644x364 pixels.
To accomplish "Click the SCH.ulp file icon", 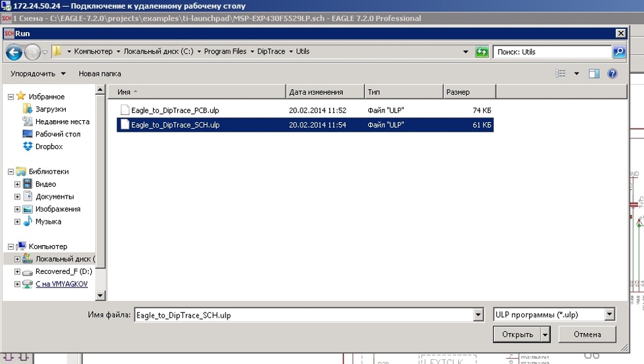I will (x=125, y=125).
